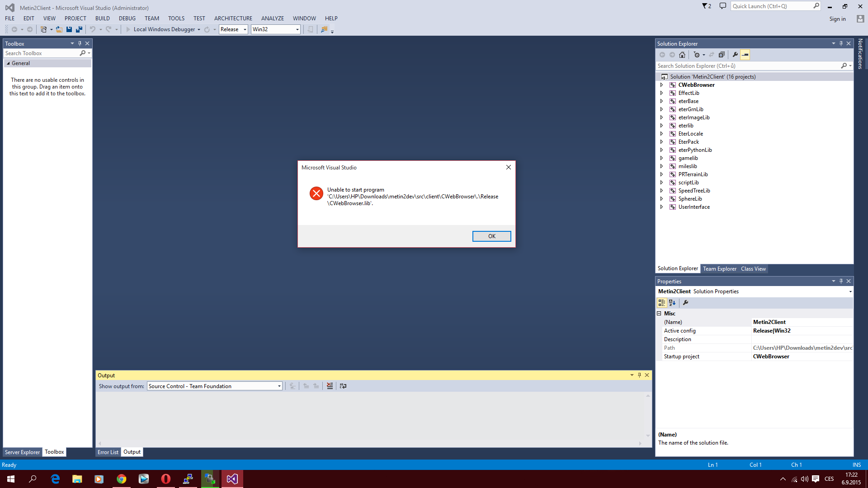Click the Find in Files toolbar icon

click(324, 29)
